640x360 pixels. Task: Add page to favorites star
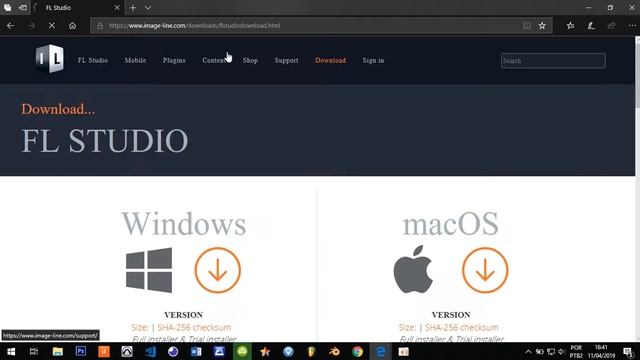click(x=542, y=26)
